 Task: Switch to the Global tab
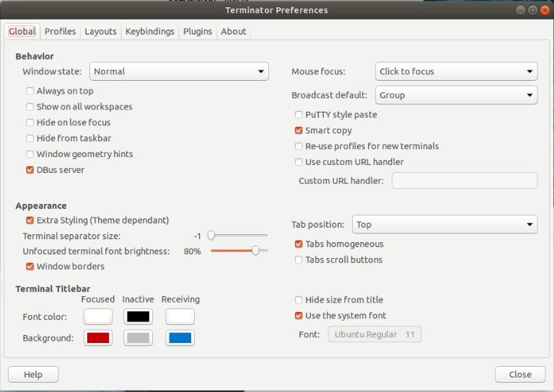[x=22, y=32]
